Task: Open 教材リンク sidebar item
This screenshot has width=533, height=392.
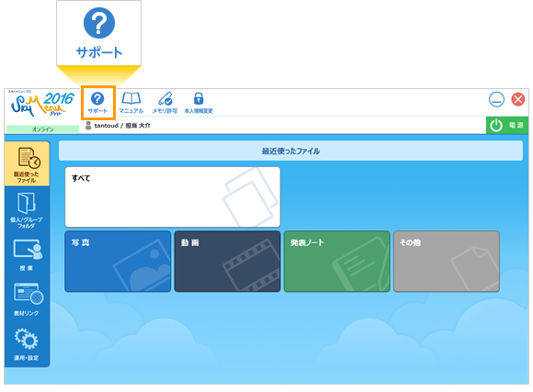Action: click(27, 299)
